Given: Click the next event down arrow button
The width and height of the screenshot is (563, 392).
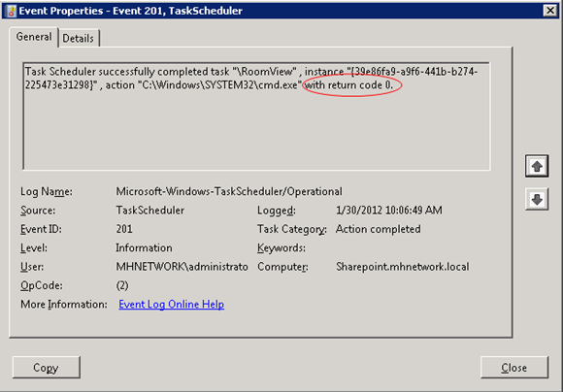Looking at the screenshot, I should pyautogui.click(x=537, y=199).
